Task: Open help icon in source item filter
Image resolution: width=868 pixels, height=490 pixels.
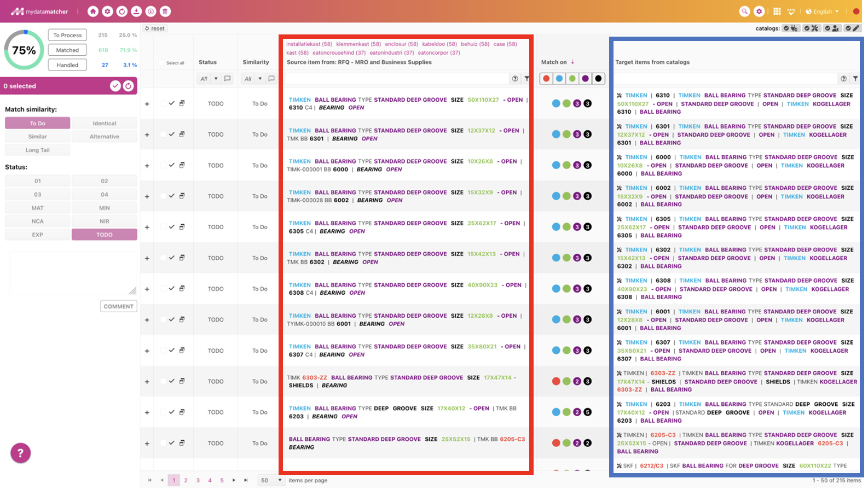Action: (515, 79)
